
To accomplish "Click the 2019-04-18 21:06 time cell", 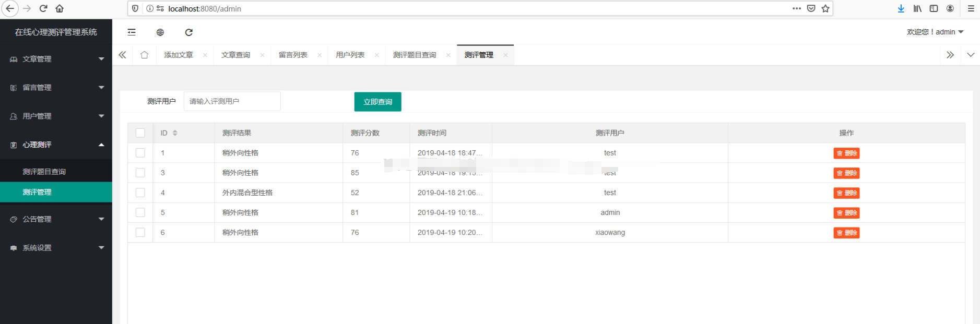I will click(x=450, y=193).
